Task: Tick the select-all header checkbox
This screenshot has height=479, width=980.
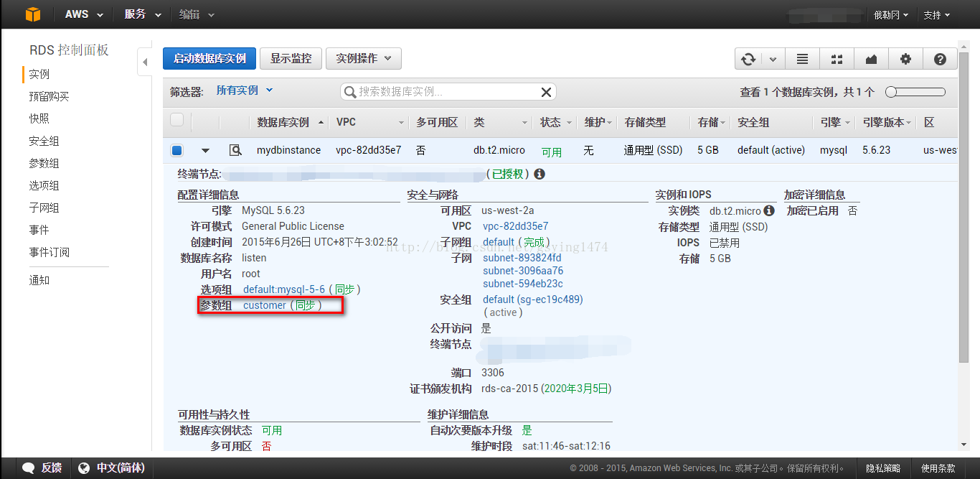Action: (176, 120)
